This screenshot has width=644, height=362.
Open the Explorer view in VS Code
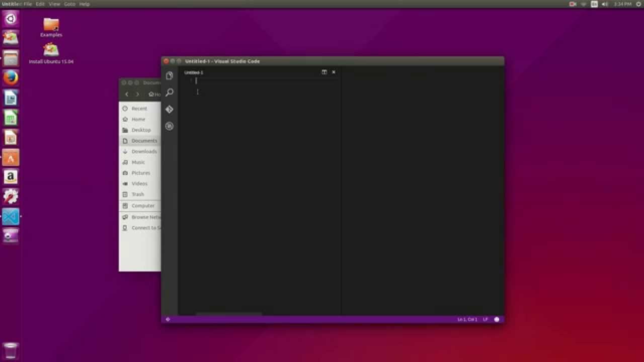tap(169, 75)
